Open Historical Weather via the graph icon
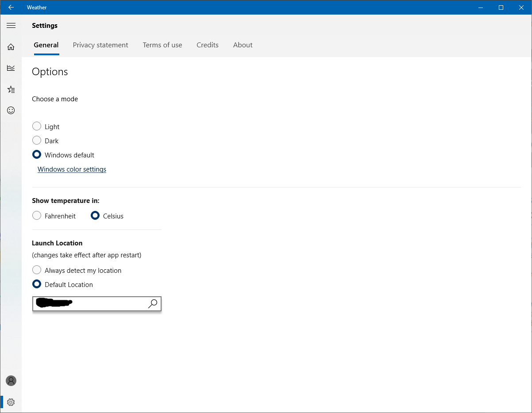532x413 pixels. tap(11, 68)
